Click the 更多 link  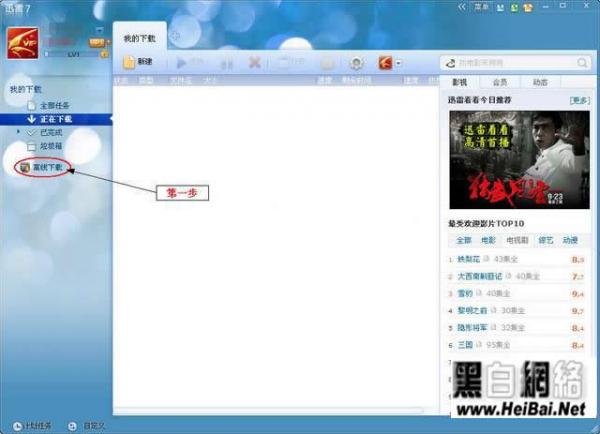(x=579, y=100)
